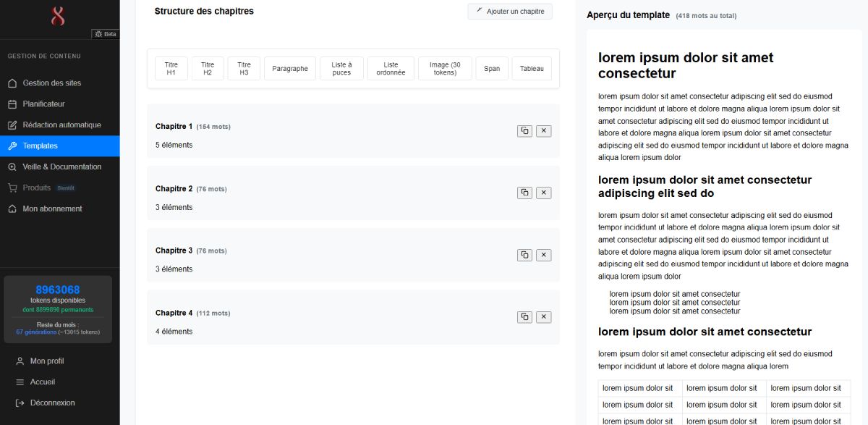Click the Beta badge
Screen dimensions: 868x425
tap(105, 33)
